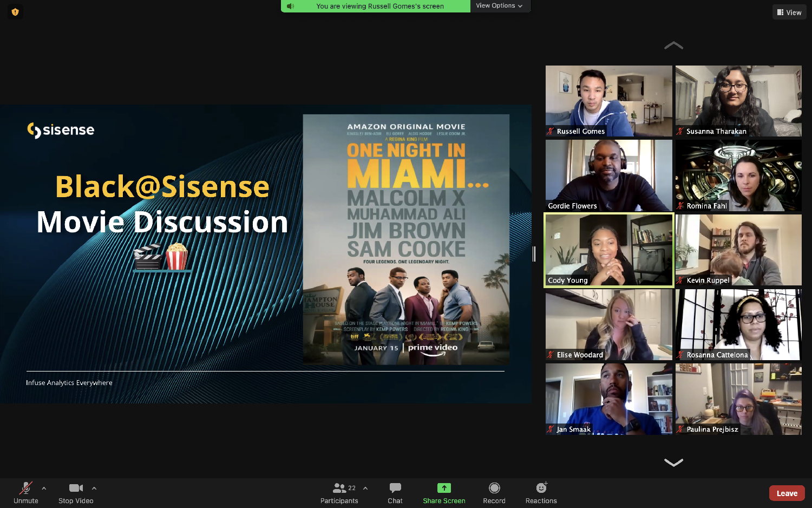Select Jan Smaak's video tile
812x508 pixels.
pyautogui.click(x=609, y=399)
